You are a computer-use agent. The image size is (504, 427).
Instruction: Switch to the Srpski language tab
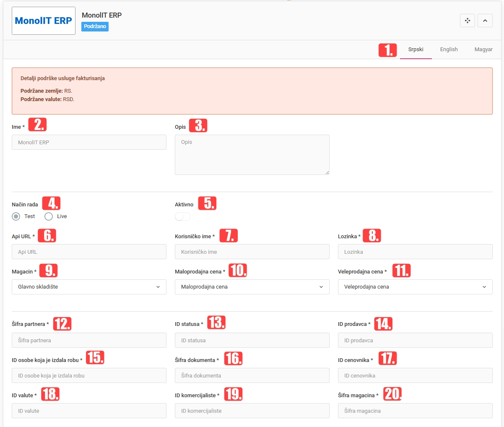point(416,49)
